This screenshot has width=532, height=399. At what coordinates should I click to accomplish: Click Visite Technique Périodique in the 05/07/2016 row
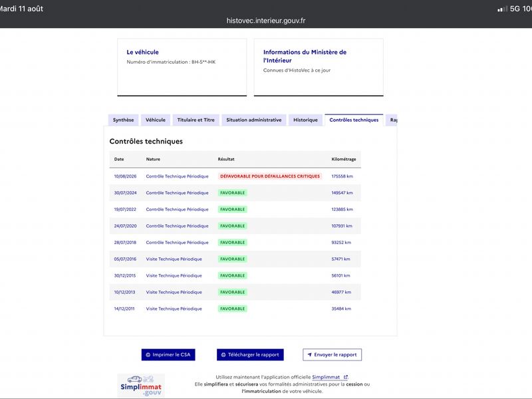174,259
